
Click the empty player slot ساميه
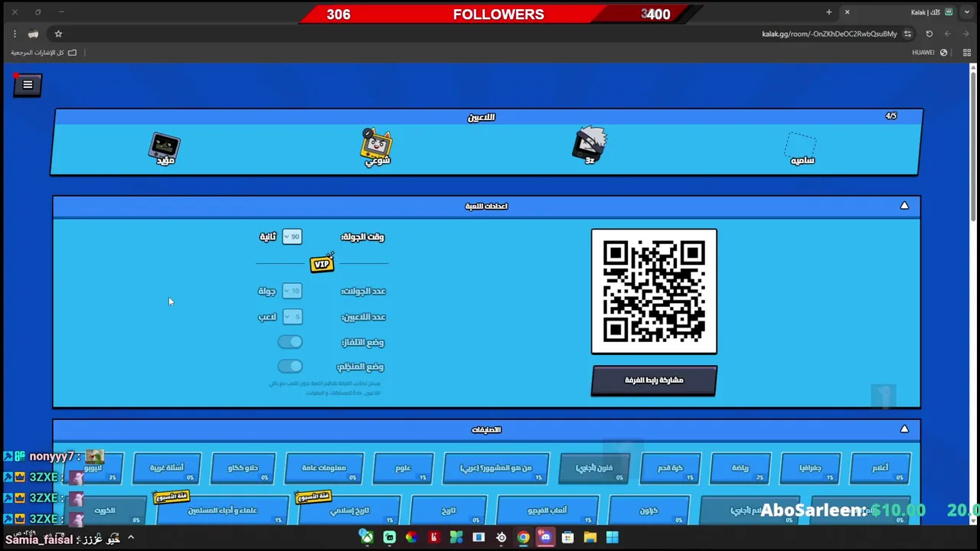pos(802,148)
